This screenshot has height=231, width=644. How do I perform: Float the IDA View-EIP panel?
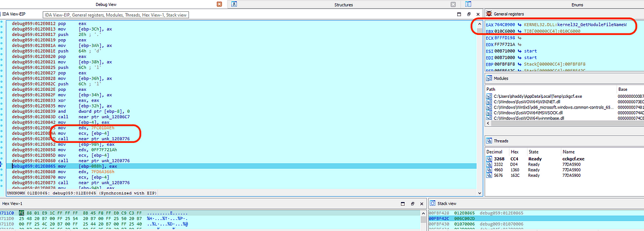tap(469, 13)
